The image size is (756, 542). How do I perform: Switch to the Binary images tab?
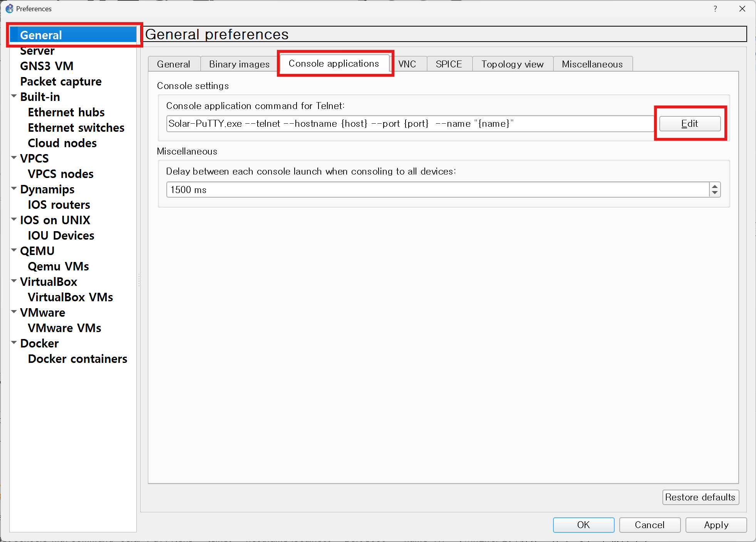(239, 64)
